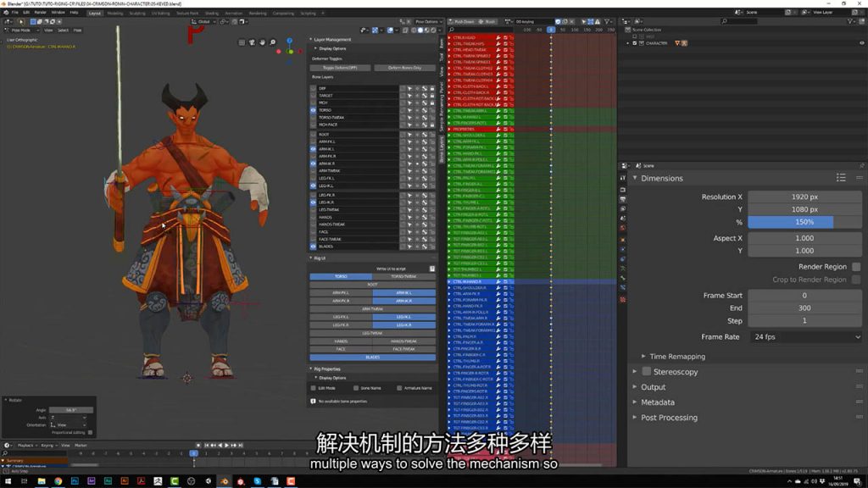Screen dimensions: 868x488
Task: Click the Toggle Deform button
Action: 340,68
